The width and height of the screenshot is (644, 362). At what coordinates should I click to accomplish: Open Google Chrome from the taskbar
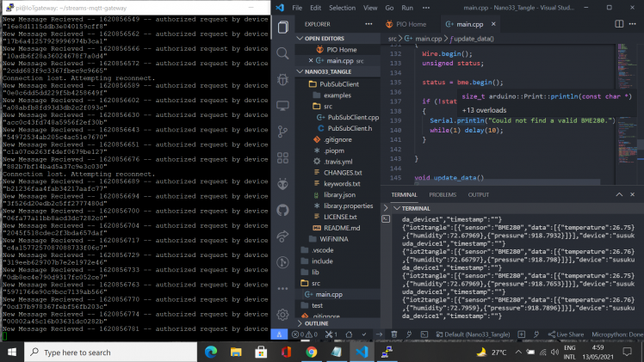pos(311,352)
